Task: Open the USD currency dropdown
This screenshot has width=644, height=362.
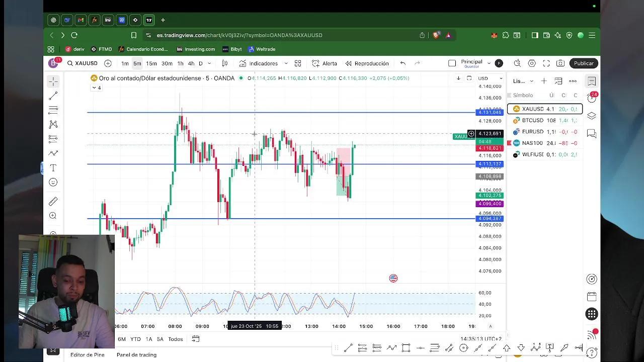Action: pyautogui.click(x=490, y=78)
